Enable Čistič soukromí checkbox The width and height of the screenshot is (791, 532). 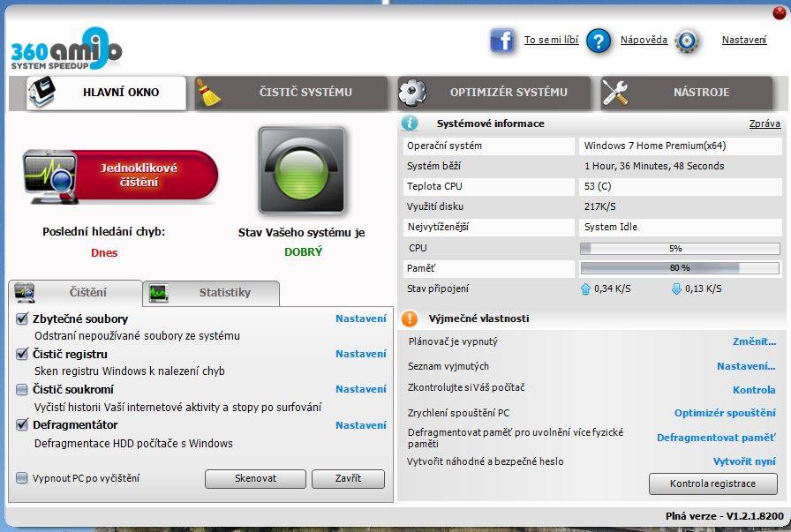(x=22, y=389)
